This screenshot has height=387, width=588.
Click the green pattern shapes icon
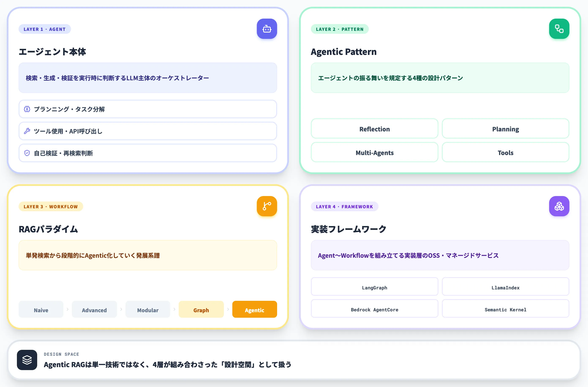[559, 29]
